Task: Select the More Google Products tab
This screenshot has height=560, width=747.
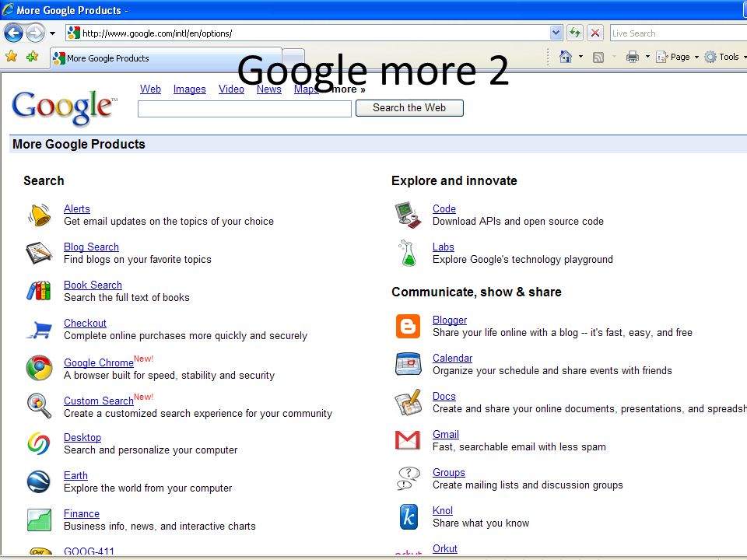Action: point(166,58)
